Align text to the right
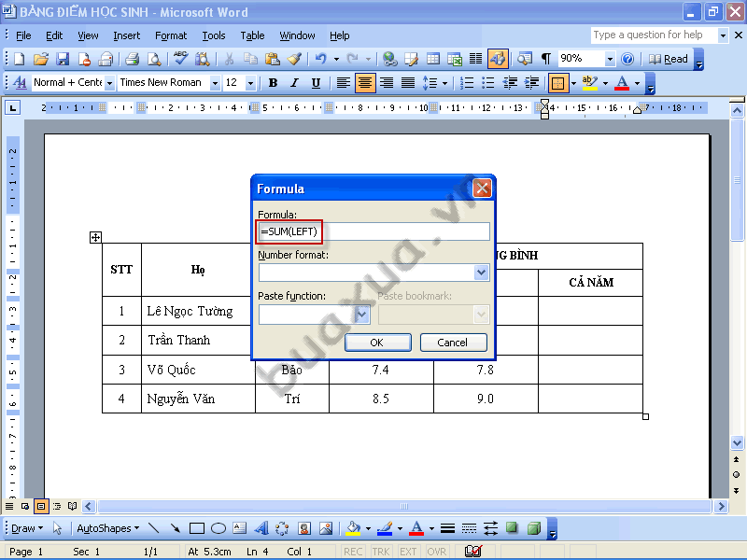 pyautogui.click(x=387, y=83)
